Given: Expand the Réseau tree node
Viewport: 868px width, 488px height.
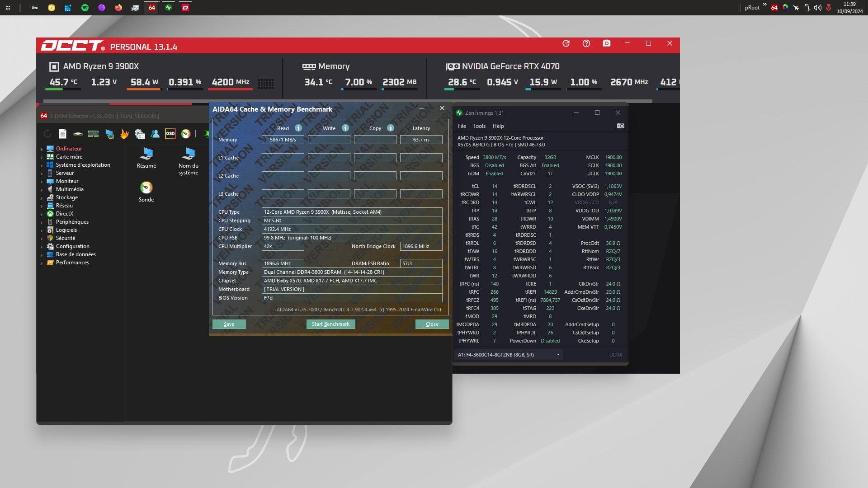Looking at the screenshot, I should pos(42,206).
